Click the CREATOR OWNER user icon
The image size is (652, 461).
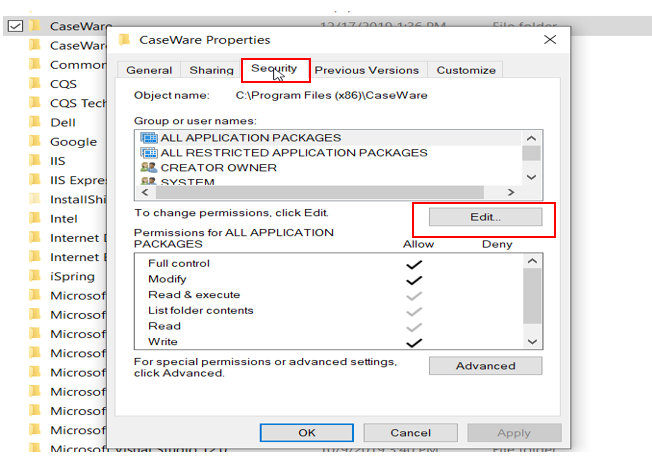tap(149, 168)
